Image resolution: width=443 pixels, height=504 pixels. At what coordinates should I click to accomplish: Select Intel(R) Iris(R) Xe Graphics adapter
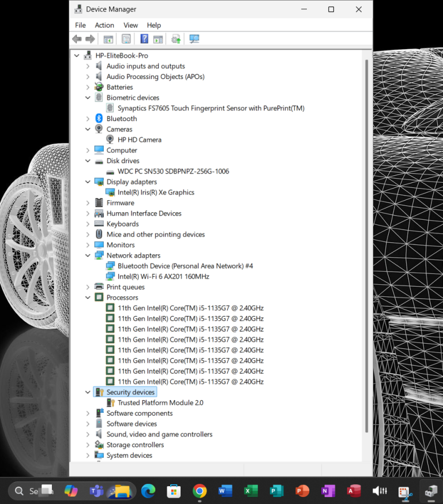click(156, 193)
